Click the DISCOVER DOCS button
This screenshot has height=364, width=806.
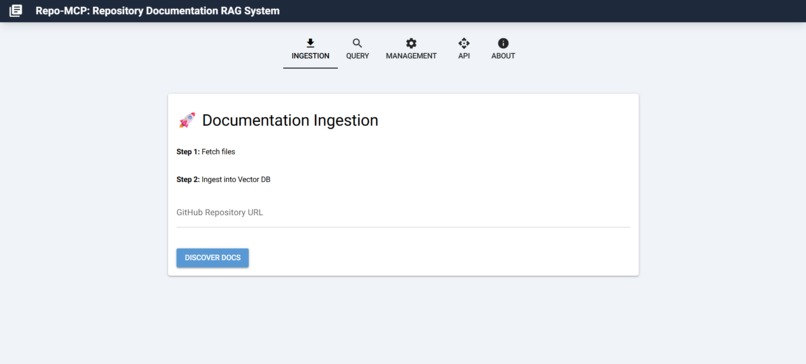[213, 258]
